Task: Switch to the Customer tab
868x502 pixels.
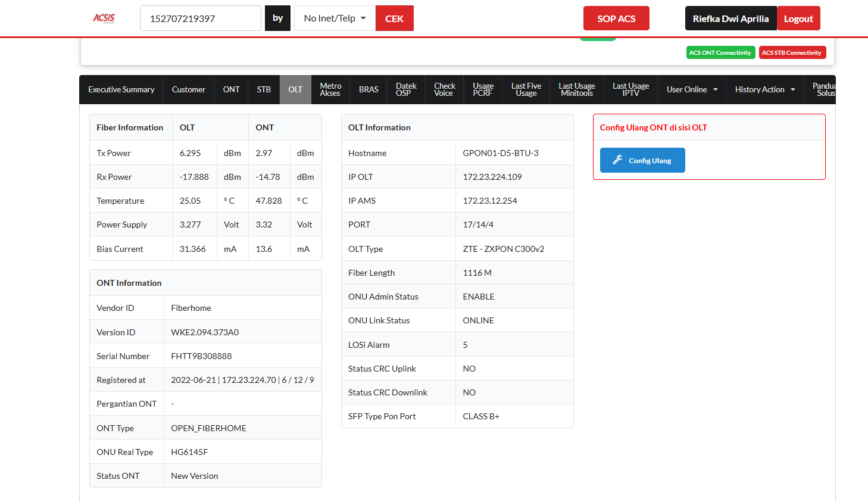Action: [189, 90]
